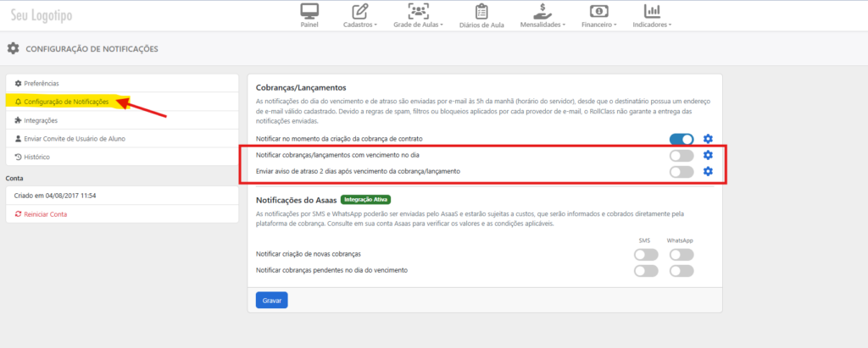Image resolution: width=868 pixels, height=348 pixels.
Task: Open gear settings for due-date notification
Action: 708,155
